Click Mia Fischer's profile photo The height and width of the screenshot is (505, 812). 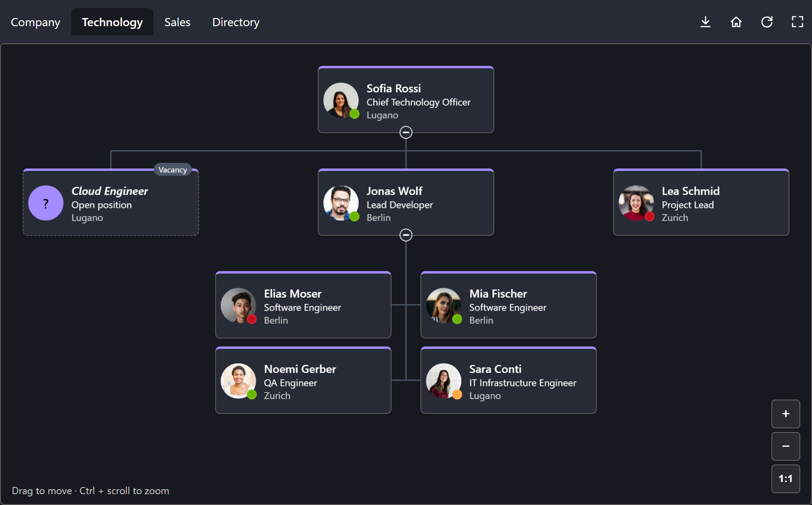click(443, 306)
